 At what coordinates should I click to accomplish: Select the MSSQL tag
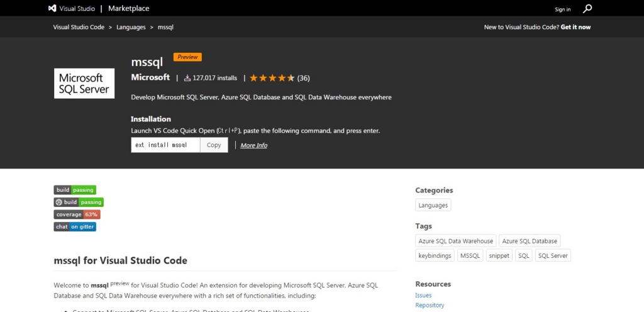[470, 255]
